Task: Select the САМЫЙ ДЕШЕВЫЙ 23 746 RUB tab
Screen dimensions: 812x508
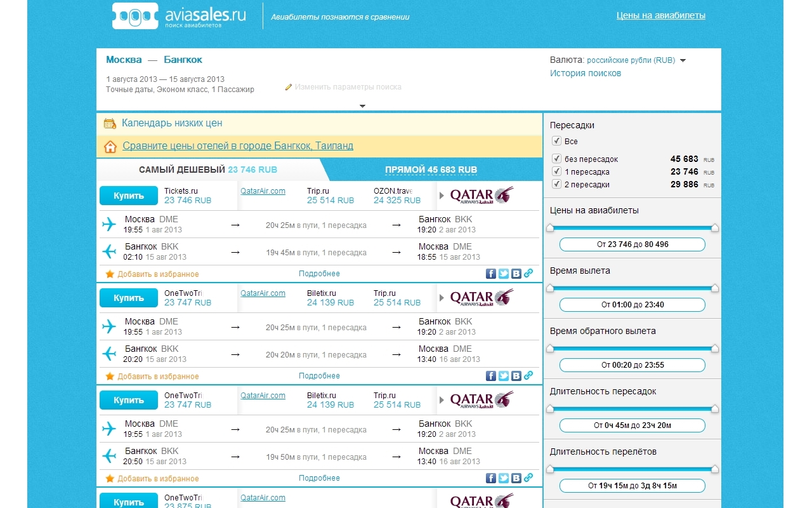Action: coord(208,170)
